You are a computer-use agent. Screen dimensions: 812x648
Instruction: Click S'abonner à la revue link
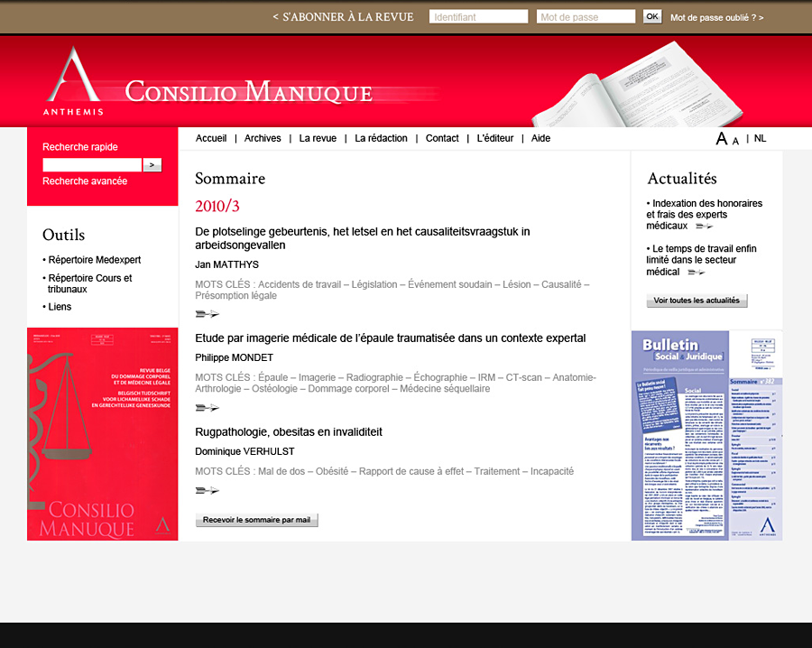coord(344,17)
